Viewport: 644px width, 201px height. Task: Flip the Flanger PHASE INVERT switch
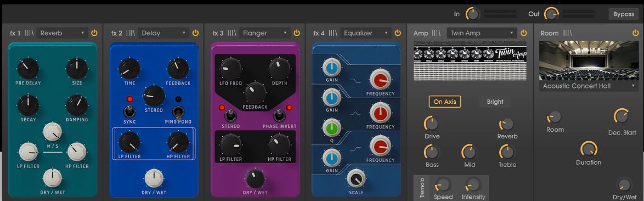[280, 115]
